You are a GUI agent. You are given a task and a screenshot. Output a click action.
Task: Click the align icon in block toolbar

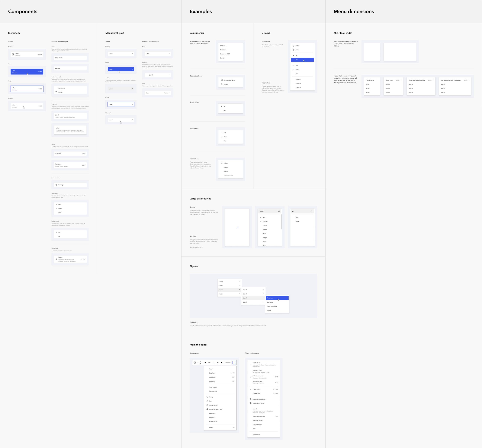coord(205,363)
